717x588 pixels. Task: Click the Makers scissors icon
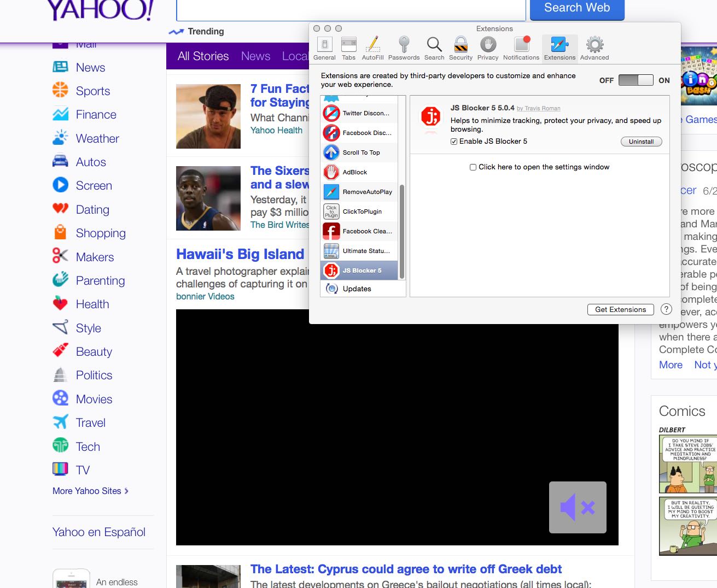(60, 256)
